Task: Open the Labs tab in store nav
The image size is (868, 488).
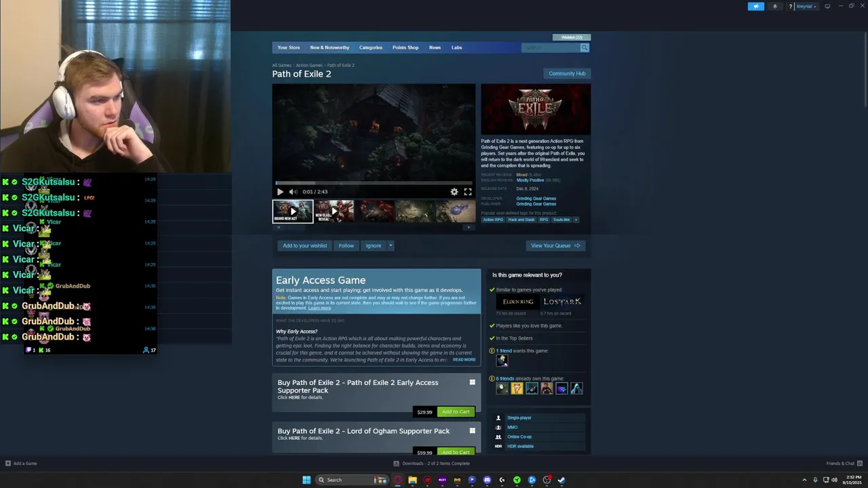Action: pos(456,47)
